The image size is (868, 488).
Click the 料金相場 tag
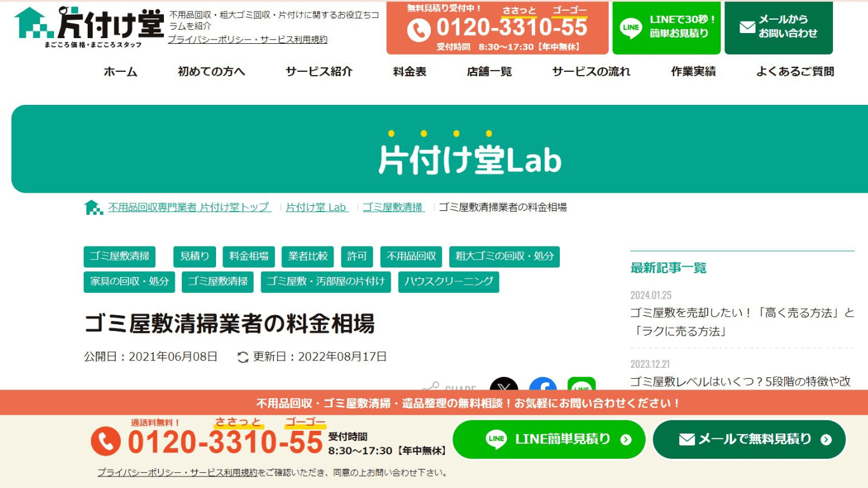pos(248,257)
